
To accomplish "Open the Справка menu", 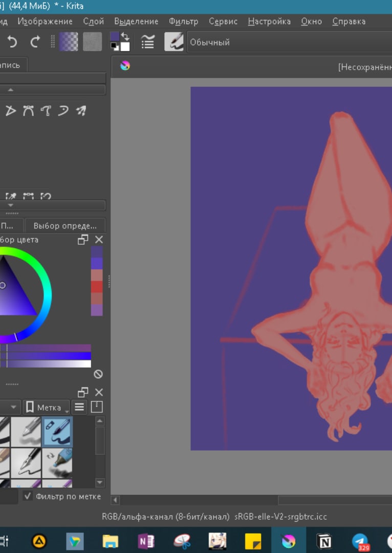I will pos(349,22).
